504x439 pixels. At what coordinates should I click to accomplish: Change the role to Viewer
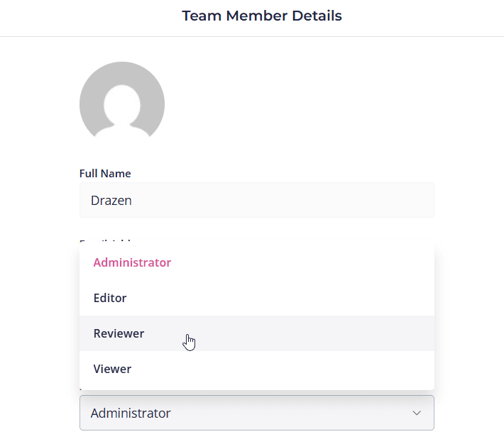point(112,369)
